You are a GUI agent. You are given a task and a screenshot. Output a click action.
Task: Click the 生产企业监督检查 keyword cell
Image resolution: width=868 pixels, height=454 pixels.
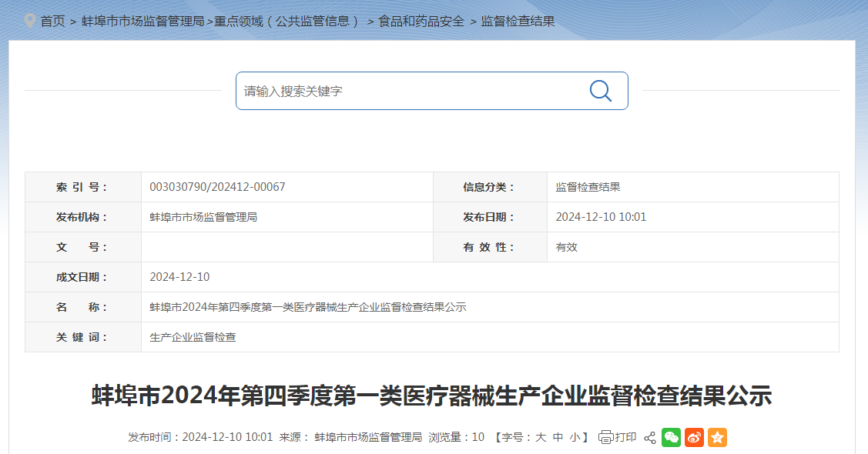point(193,337)
